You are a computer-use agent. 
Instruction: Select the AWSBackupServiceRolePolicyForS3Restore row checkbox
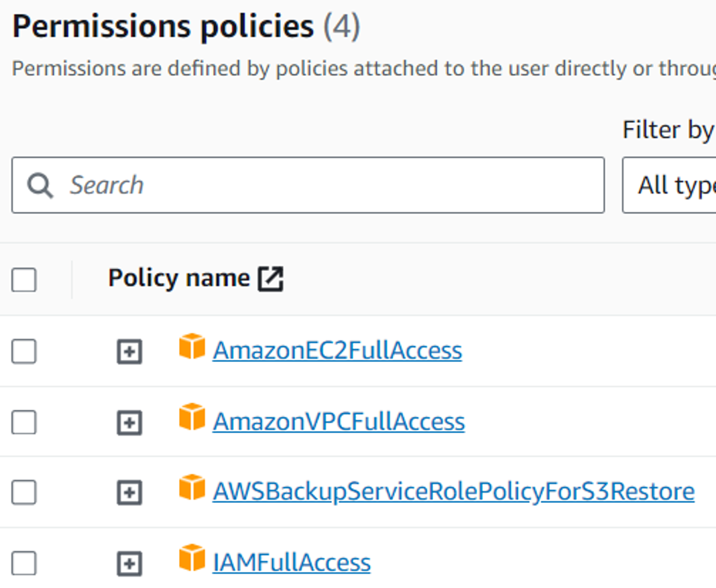pos(24,492)
